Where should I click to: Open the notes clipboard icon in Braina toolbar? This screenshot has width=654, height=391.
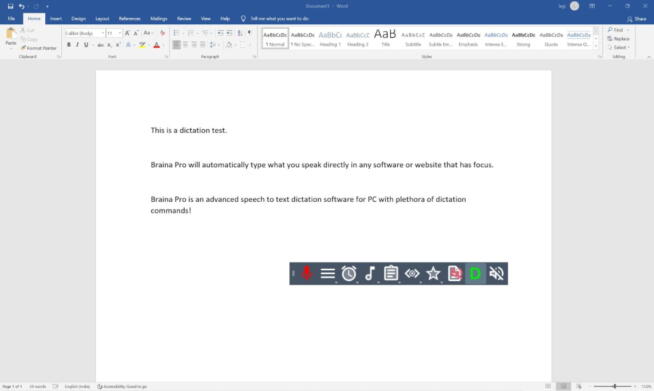point(391,273)
